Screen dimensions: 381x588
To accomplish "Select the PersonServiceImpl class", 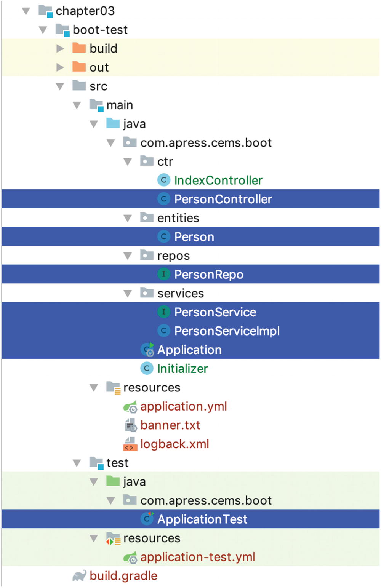I will point(190,331).
